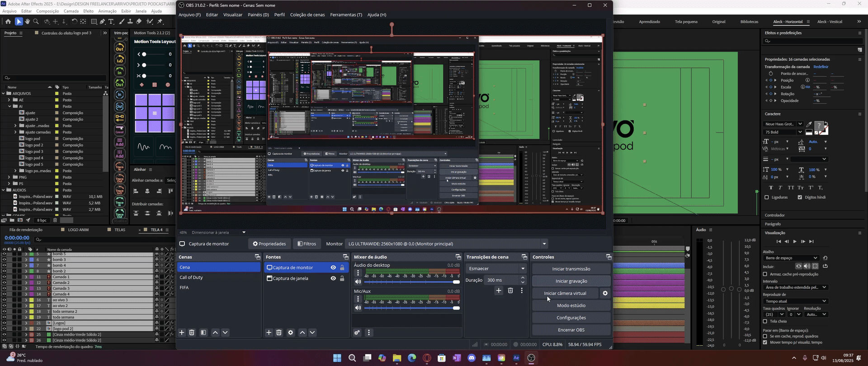Image resolution: width=868 pixels, height=366 pixels.
Task: Choose the Pen tool in After Effects
Action: pos(103,21)
